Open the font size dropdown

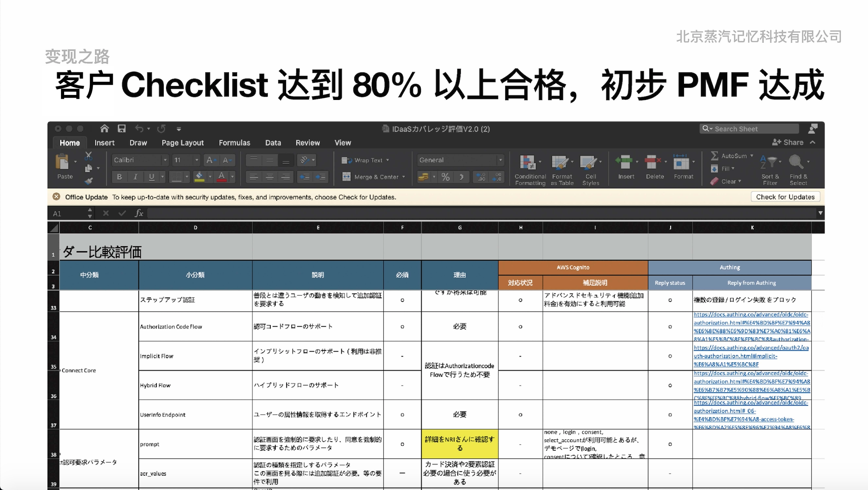point(196,160)
